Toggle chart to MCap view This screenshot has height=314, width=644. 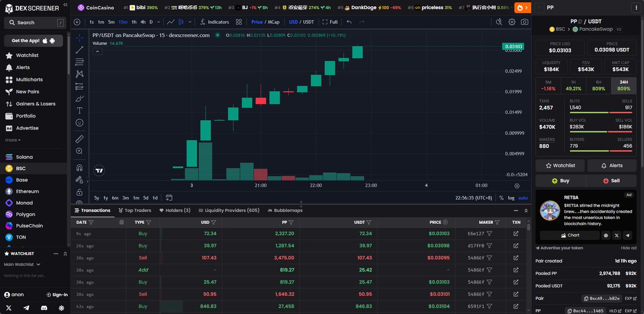[x=274, y=22]
